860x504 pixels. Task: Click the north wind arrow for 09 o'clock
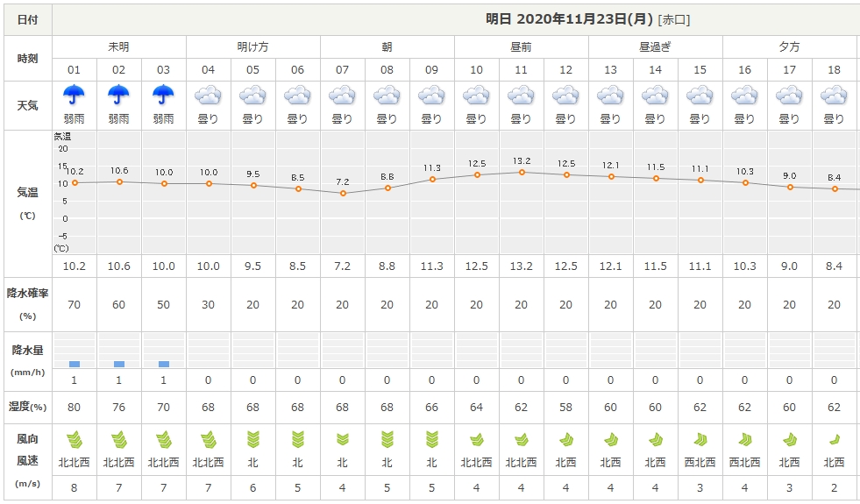tap(431, 440)
